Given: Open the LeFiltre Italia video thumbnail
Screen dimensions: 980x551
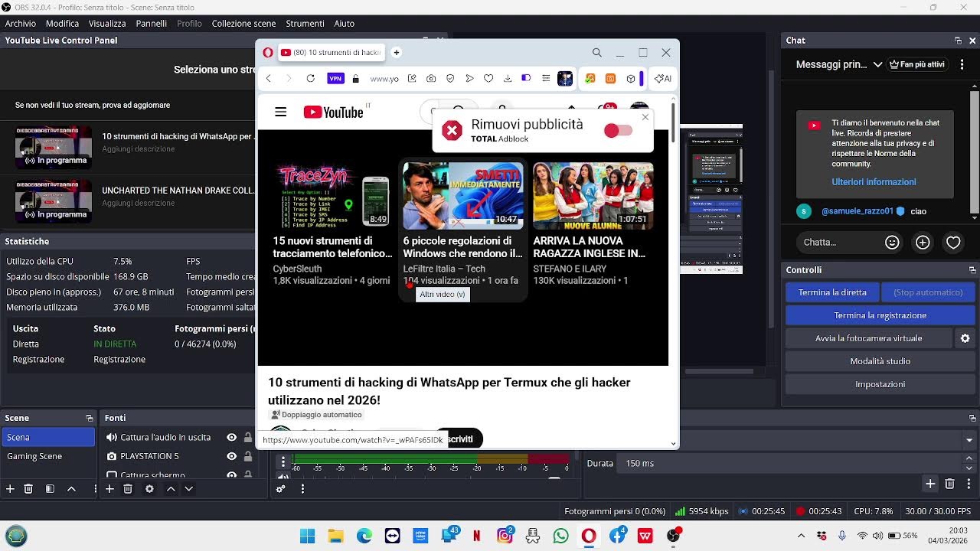Looking at the screenshot, I should pyautogui.click(x=463, y=196).
